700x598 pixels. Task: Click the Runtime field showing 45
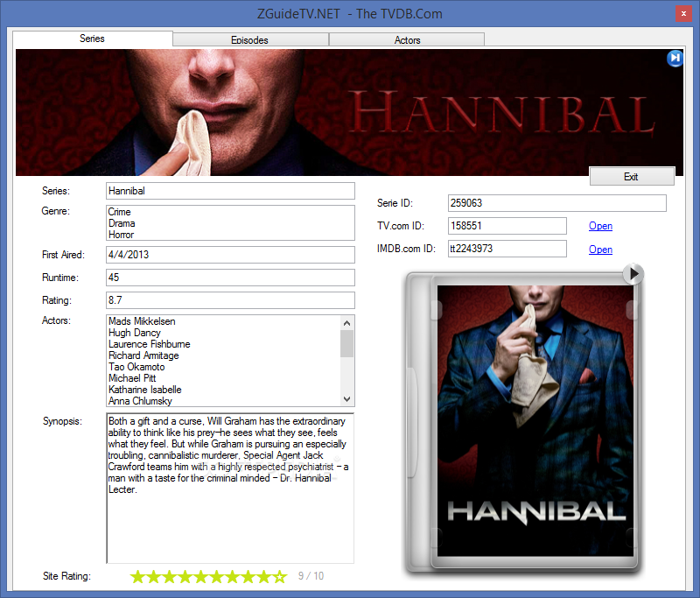click(x=230, y=278)
